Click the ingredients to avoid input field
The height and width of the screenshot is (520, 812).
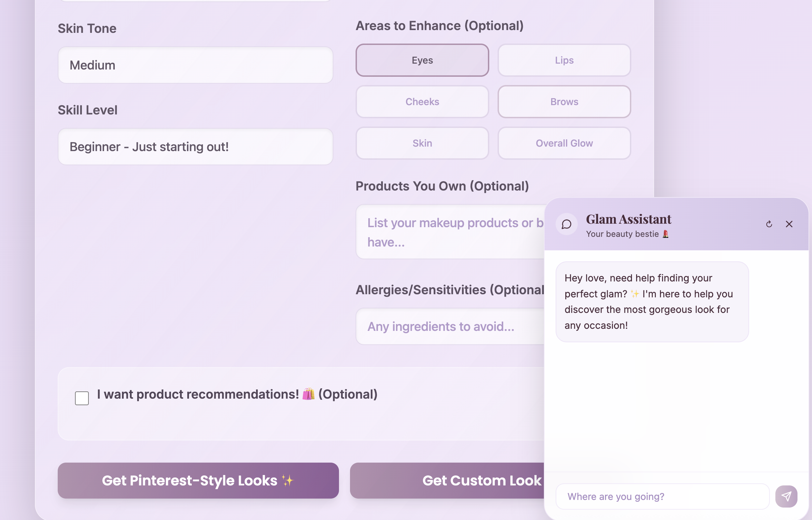click(x=449, y=327)
